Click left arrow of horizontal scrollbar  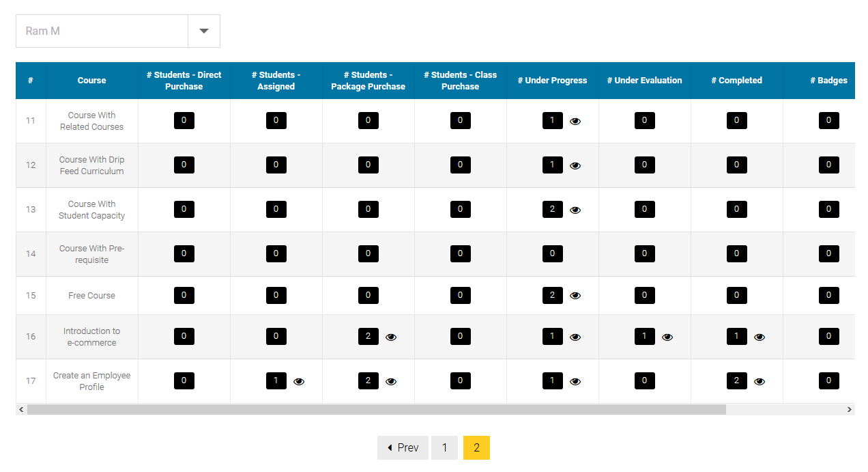(21, 410)
